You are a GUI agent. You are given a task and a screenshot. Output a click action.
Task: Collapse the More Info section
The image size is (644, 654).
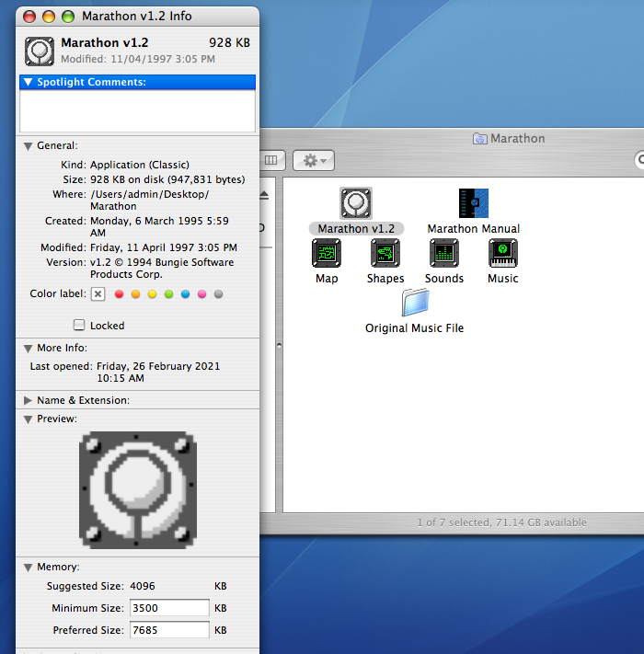coord(28,349)
